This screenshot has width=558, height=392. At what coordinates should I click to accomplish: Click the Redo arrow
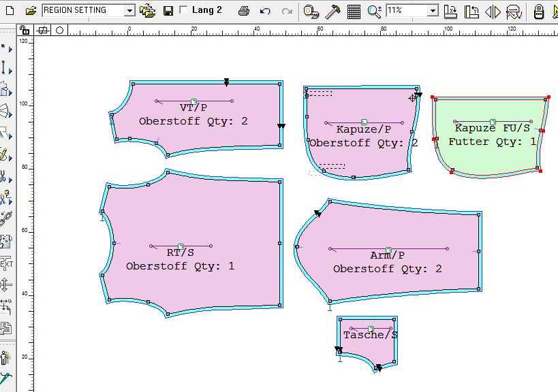coord(286,10)
